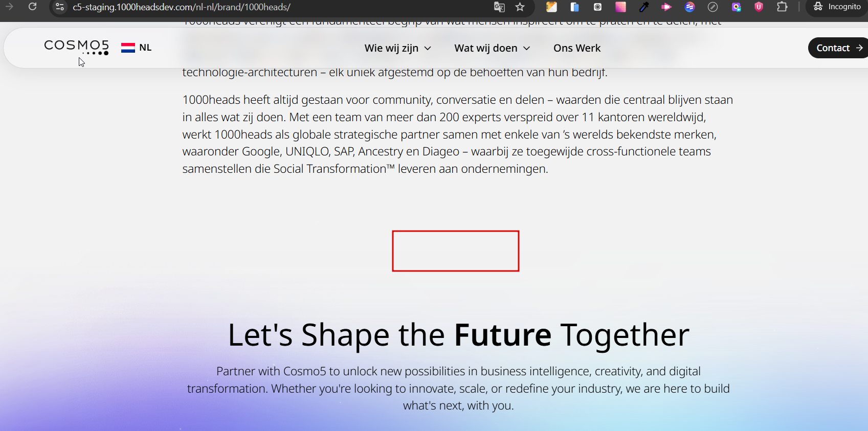The height and width of the screenshot is (431, 868).
Task: Expand the Wat wij doen menu
Action: pos(492,48)
